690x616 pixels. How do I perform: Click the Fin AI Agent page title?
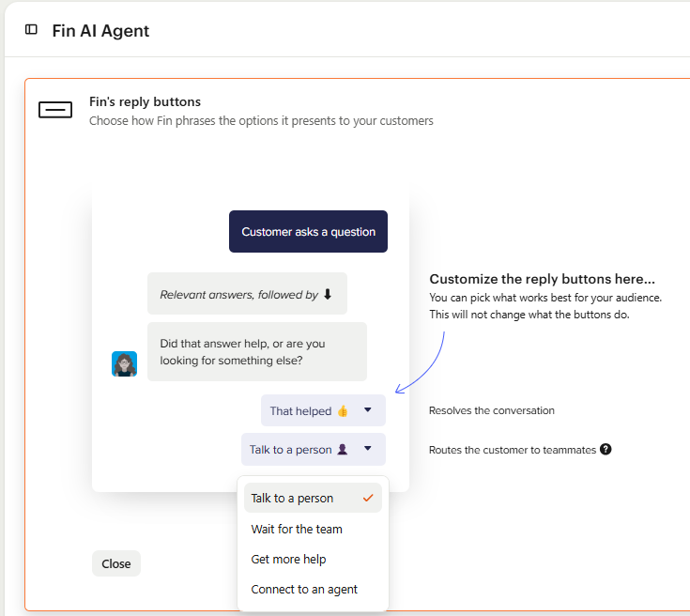coord(100,31)
